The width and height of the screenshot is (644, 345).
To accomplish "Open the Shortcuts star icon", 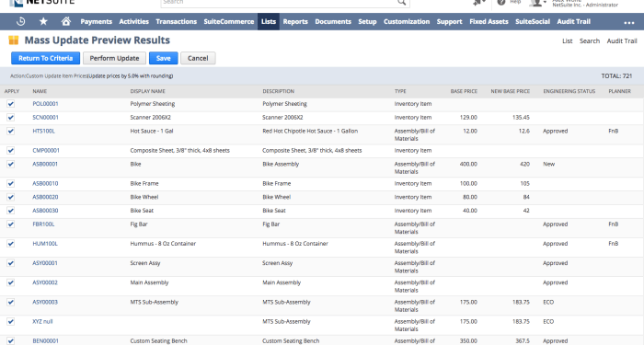I will (x=43, y=21).
